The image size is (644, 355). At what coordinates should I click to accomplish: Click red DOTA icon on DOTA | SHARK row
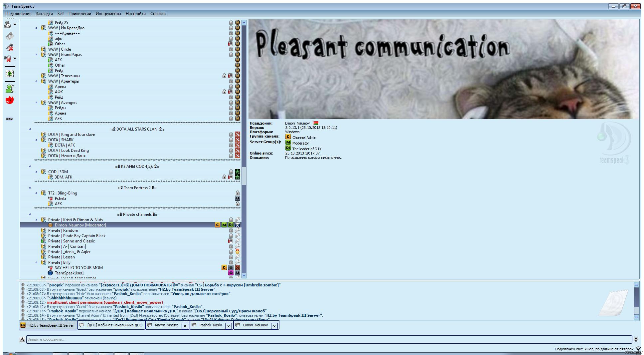point(238,140)
